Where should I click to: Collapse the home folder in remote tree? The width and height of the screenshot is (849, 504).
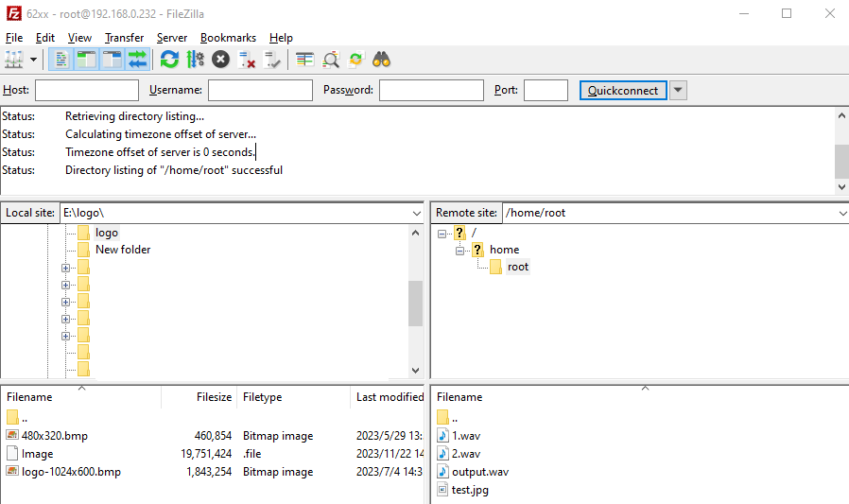click(x=459, y=250)
